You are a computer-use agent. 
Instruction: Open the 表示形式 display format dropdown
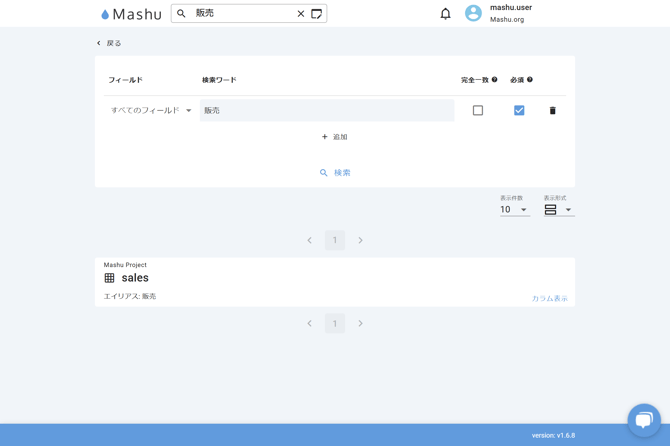(x=558, y=210)
